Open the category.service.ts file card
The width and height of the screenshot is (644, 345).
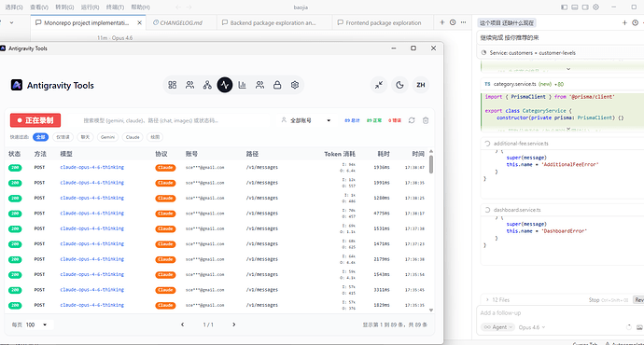(562, 84)
